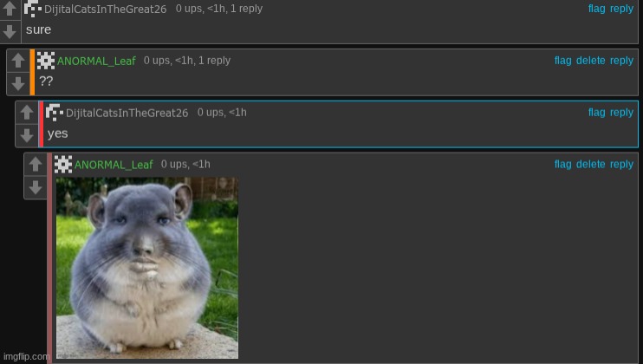Viewport: 643px width, 364px height.
Task: Upvote the chinchilla image comment
Action: pos(36,165)
